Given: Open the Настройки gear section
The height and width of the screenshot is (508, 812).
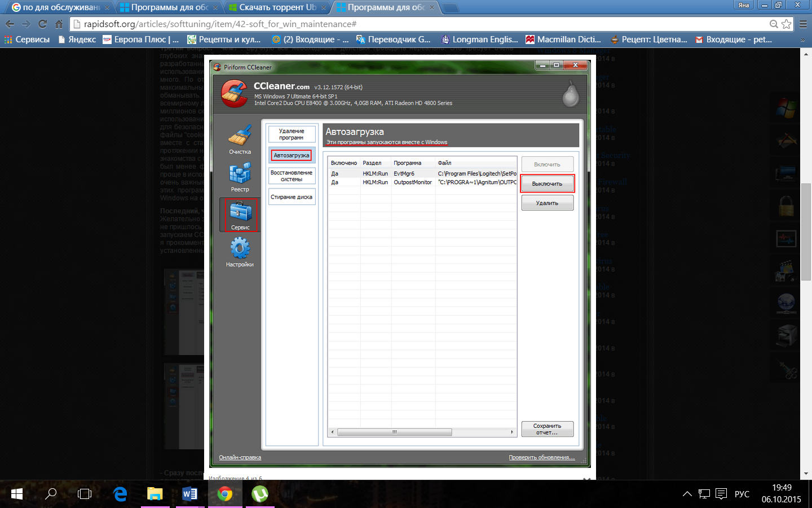Looking at the screenshot, I should pos(240,252).
